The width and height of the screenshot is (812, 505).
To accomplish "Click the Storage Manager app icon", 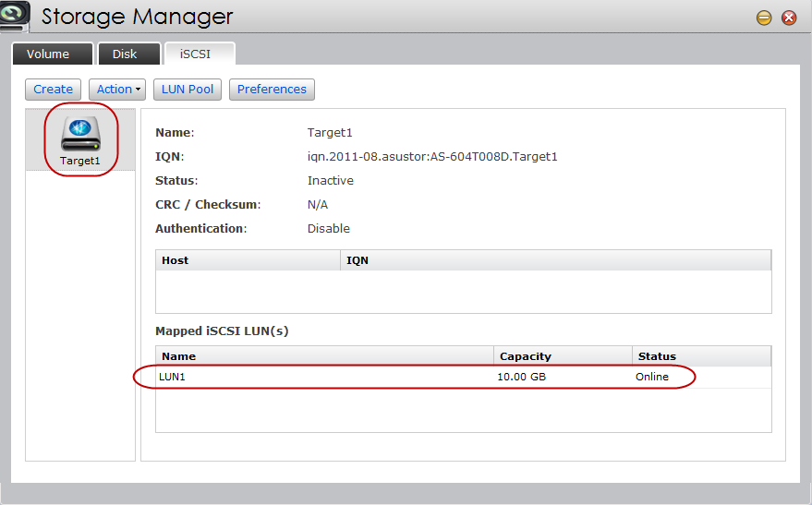I will (14, 16).
